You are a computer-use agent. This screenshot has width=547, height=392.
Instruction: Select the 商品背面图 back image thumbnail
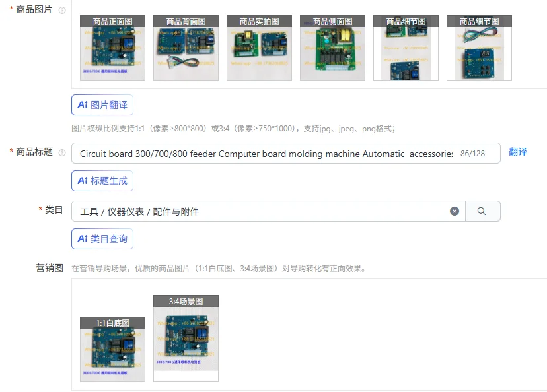click(x=186, y=48)
